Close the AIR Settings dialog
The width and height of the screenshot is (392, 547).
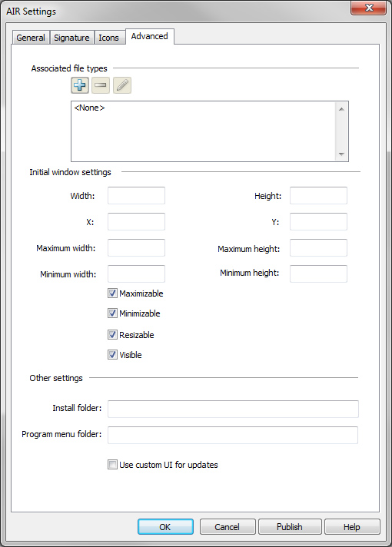coord(369,8)
